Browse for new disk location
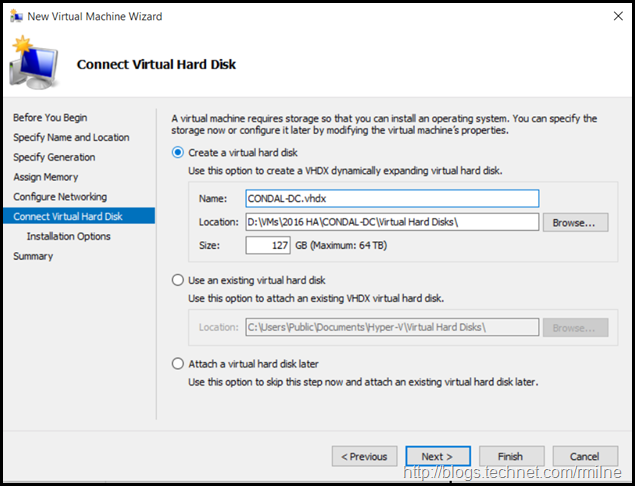This screenshot has width=635, height=486. tap(575, 222)
